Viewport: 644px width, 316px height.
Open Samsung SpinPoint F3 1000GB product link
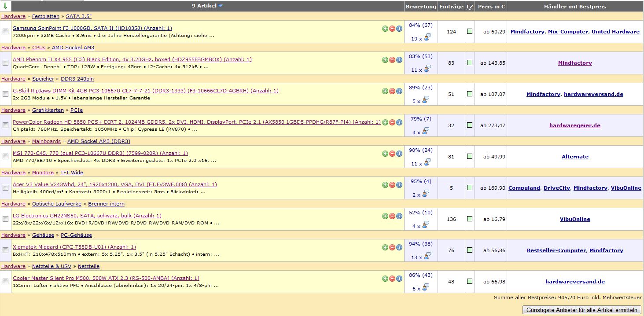92,28
